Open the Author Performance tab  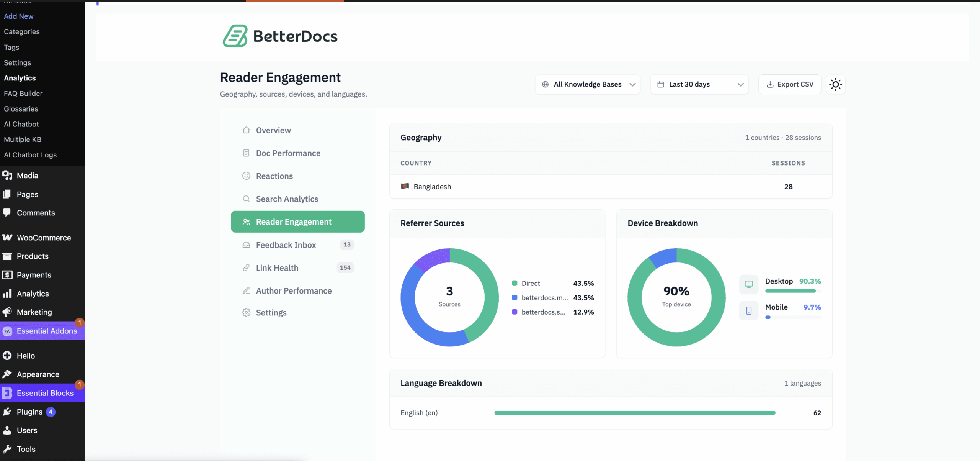297,291
